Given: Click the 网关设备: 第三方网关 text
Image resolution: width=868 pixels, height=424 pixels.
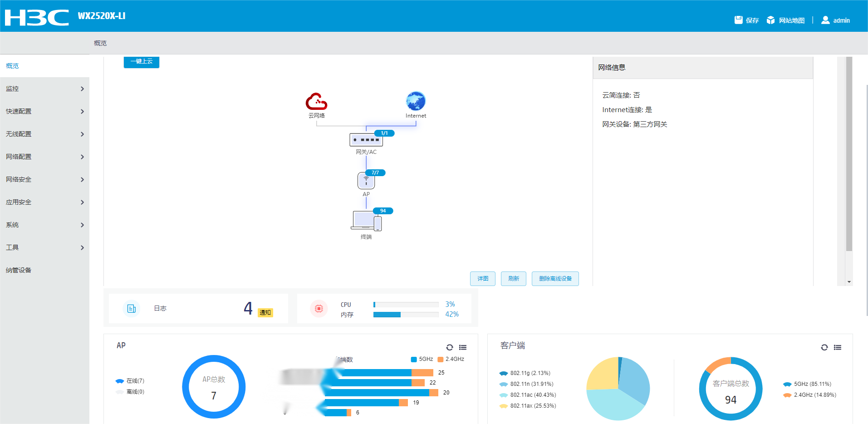Looking at the screenshot, I should pyautogui.click(x=635, y=124).
